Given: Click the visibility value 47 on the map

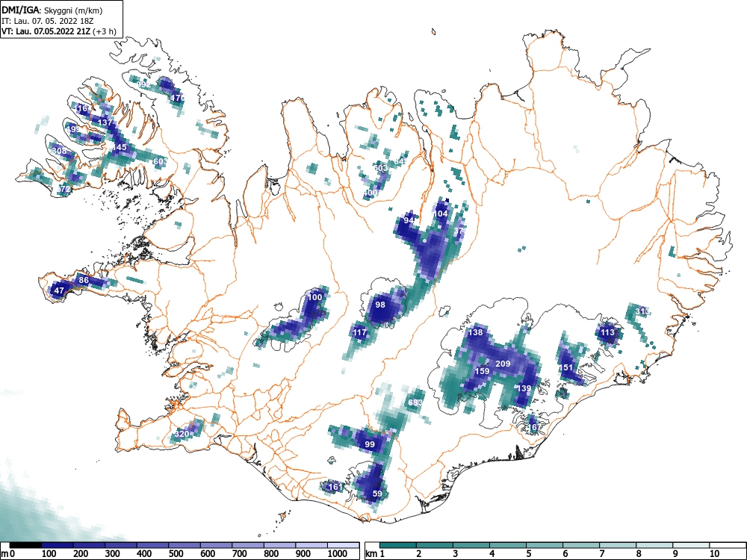Looking at the screenshot, I should (x=59, y=290).
